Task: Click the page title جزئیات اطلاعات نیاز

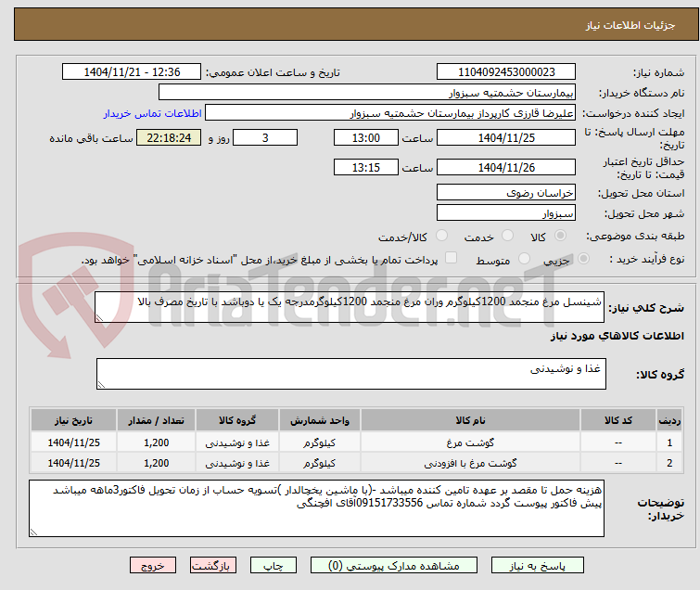Action: point(630,25)
